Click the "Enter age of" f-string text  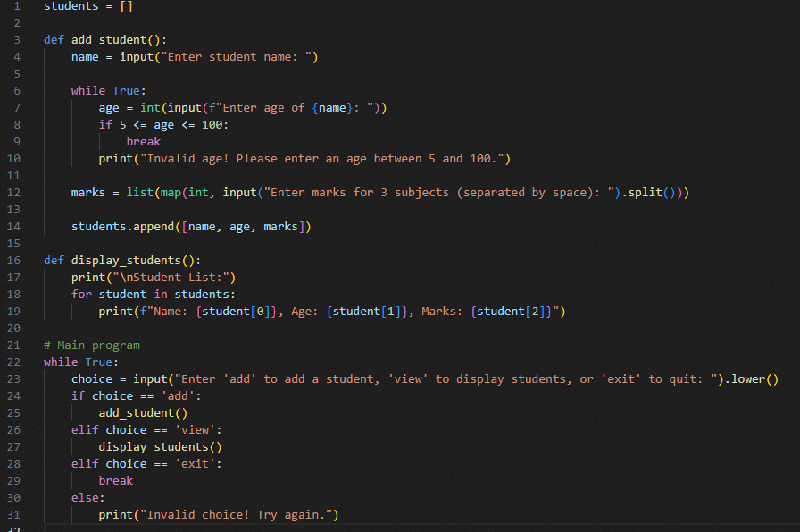(x=263, y=108)
